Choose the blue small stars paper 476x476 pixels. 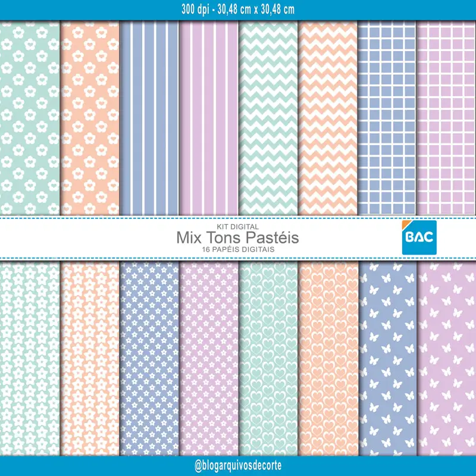click(x=149, y=359)
